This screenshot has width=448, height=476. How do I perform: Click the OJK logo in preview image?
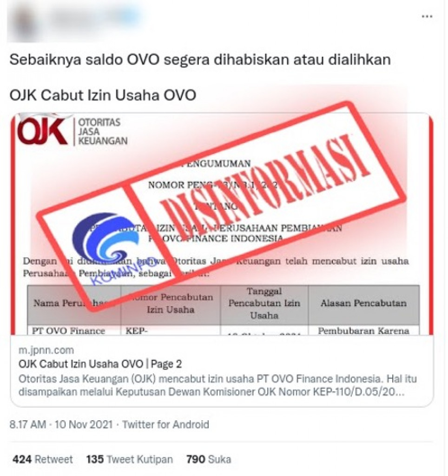tap(42, 131)
